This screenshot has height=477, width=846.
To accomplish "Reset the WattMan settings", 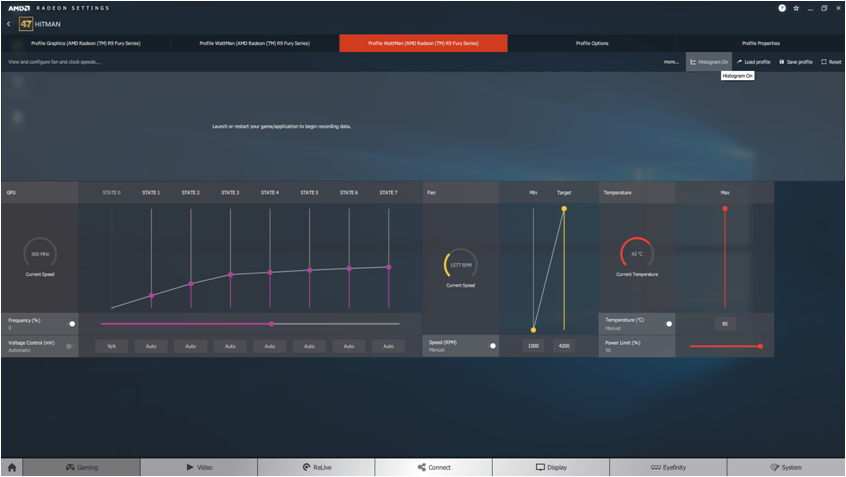I will coord(831,62).
